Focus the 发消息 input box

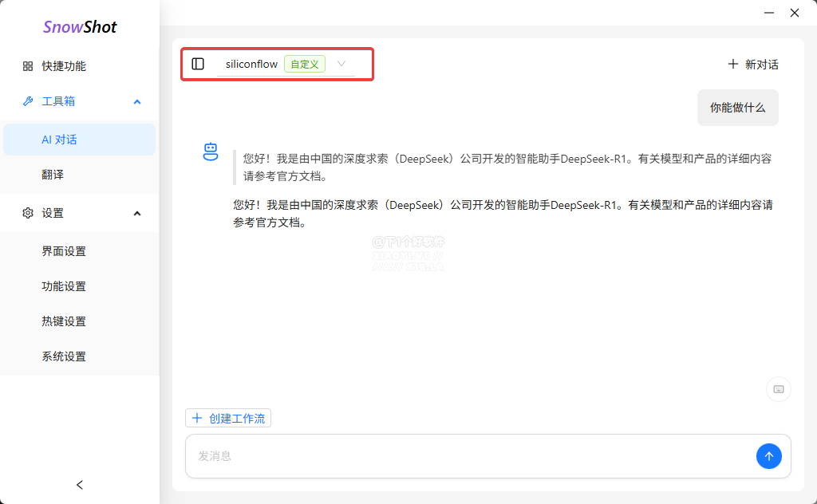point(472,456)
